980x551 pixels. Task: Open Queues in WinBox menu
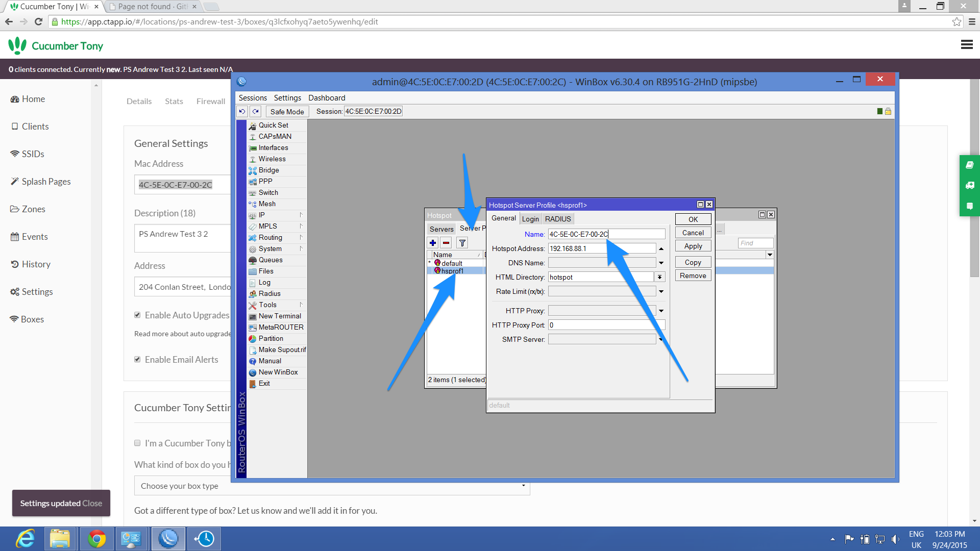271,260
